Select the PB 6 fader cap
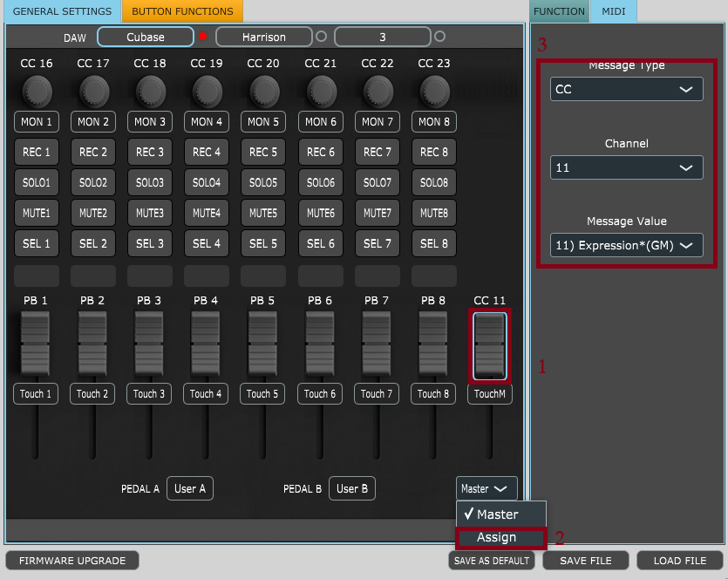The width and height of the screenshot is (728, 579). coord(319,344)
